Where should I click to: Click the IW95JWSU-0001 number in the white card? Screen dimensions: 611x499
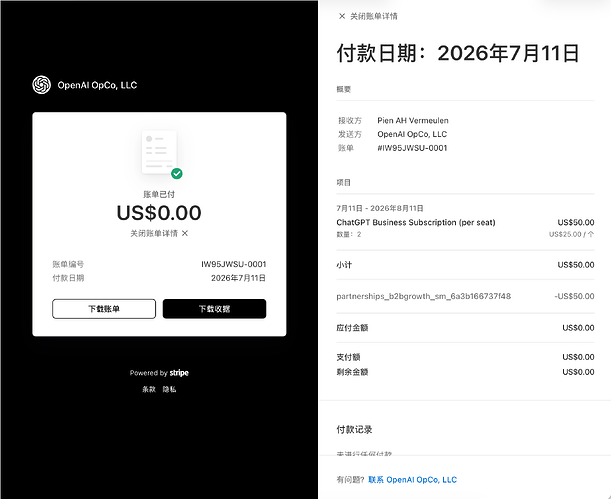(233, 264)
